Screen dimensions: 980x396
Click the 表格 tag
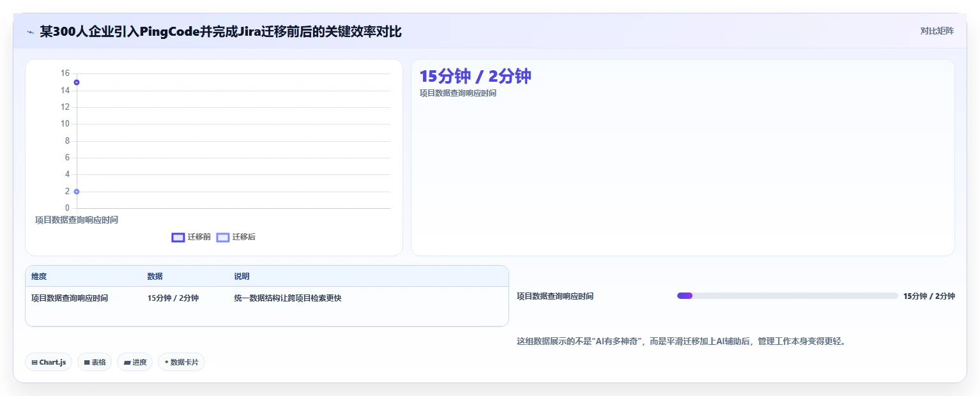point(95,362)
